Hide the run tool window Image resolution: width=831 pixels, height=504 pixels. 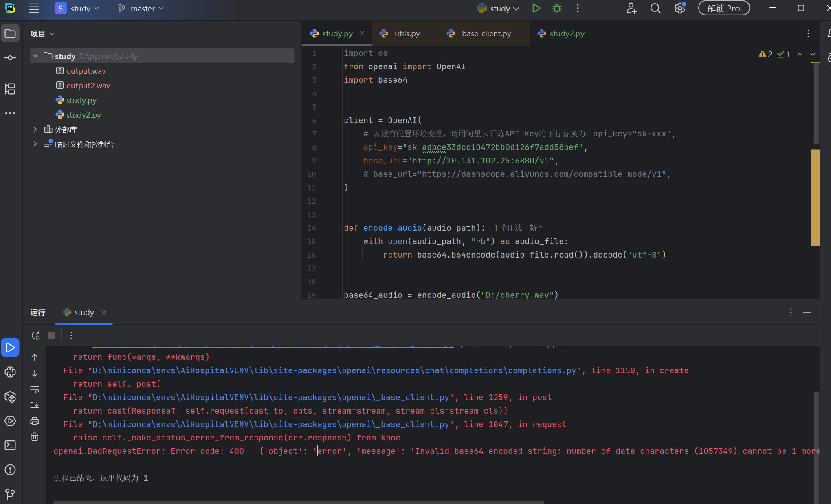[807, 312]
